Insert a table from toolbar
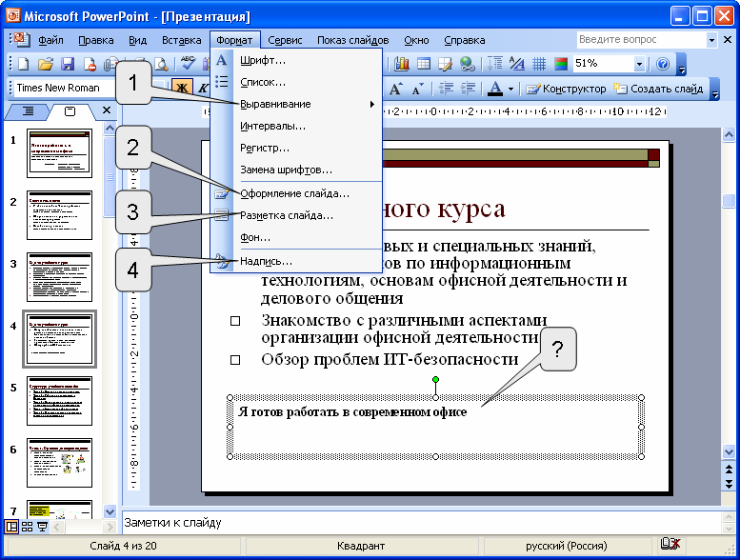Viewport: 740px width, 560px height. (x=424, y=64)
